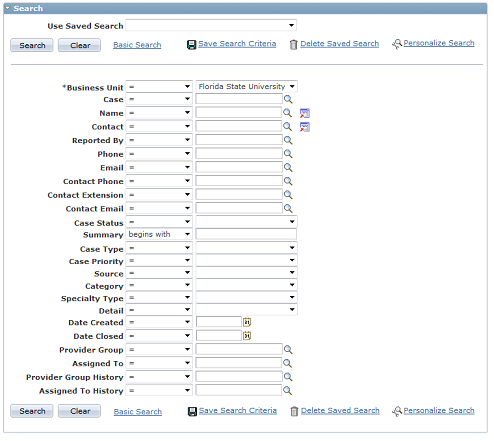
Task: Open the Date Created calendar picker
Action: (247, 322)
